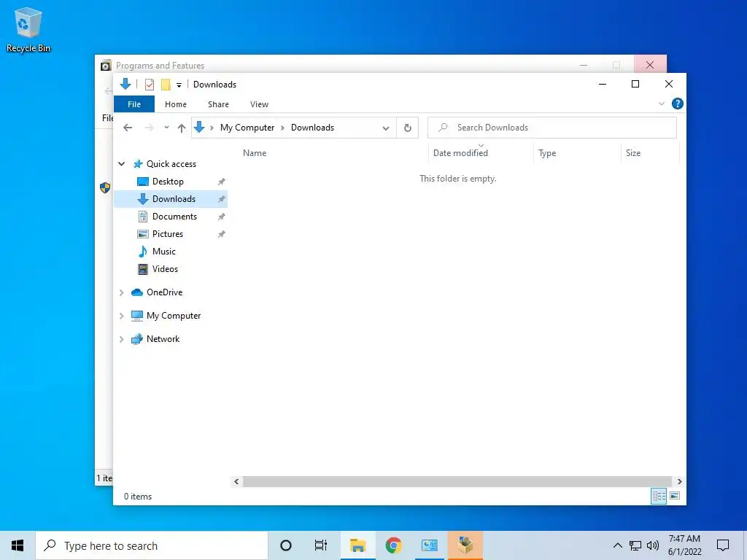Screen dimensions: 747x560
Task: Open Music in the navigation pane
Action: tap(163, 252)
